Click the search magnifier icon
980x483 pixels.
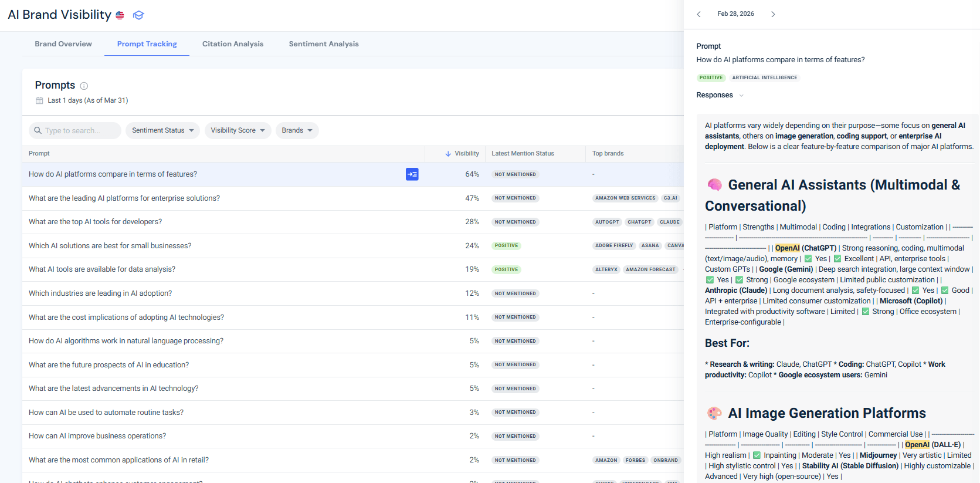(x=38, y=130)
